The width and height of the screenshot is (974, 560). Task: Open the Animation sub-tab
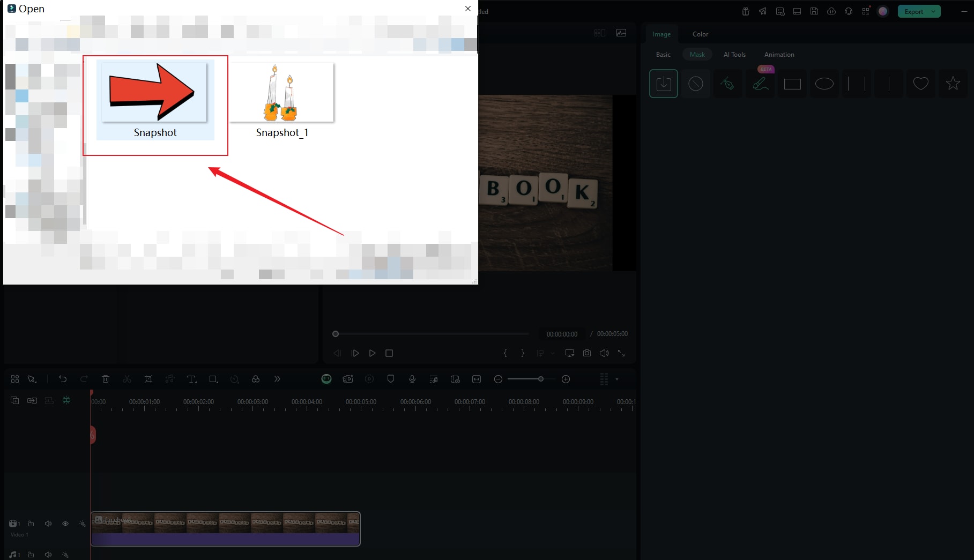tap(779, 54)
